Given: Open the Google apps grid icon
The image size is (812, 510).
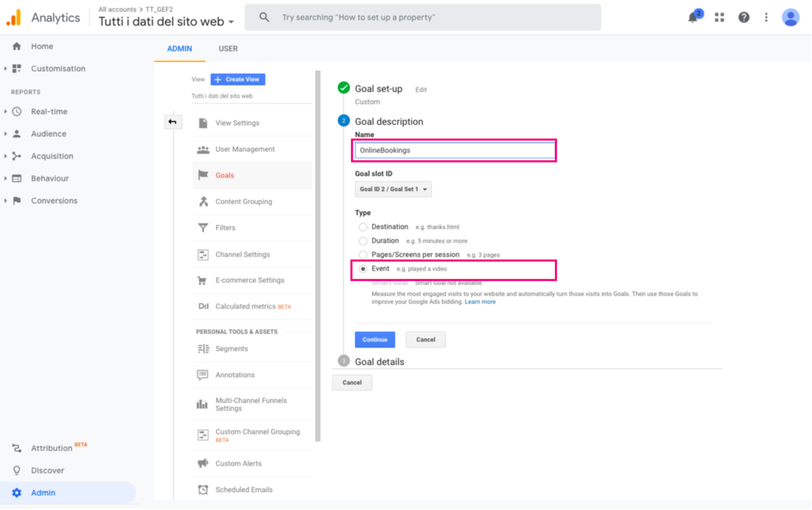Looking at the screenshot, I should point(719,17).
